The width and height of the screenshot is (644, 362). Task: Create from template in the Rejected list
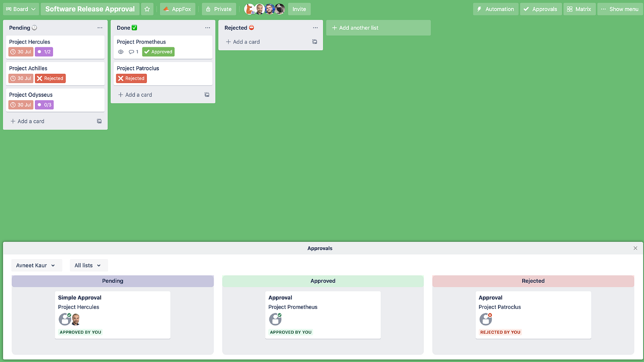pyautogui.click(x=314, y=42)
